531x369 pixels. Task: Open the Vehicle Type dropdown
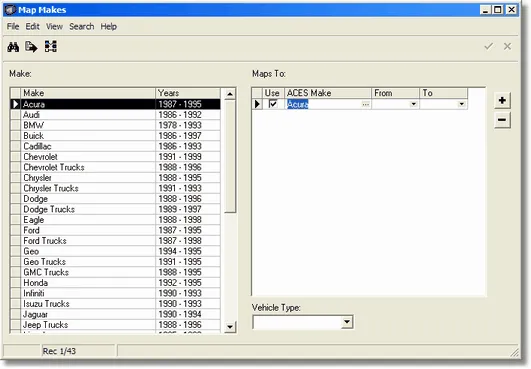(x=346, y=322)
